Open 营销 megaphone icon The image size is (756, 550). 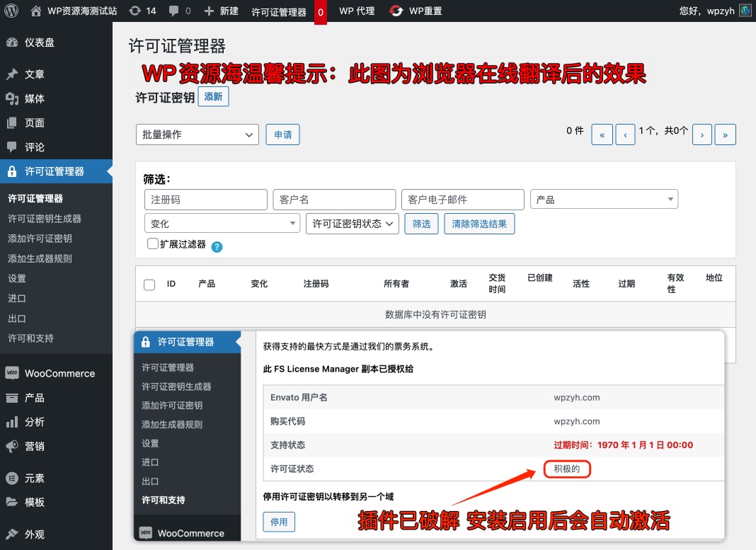coord(12,447)
